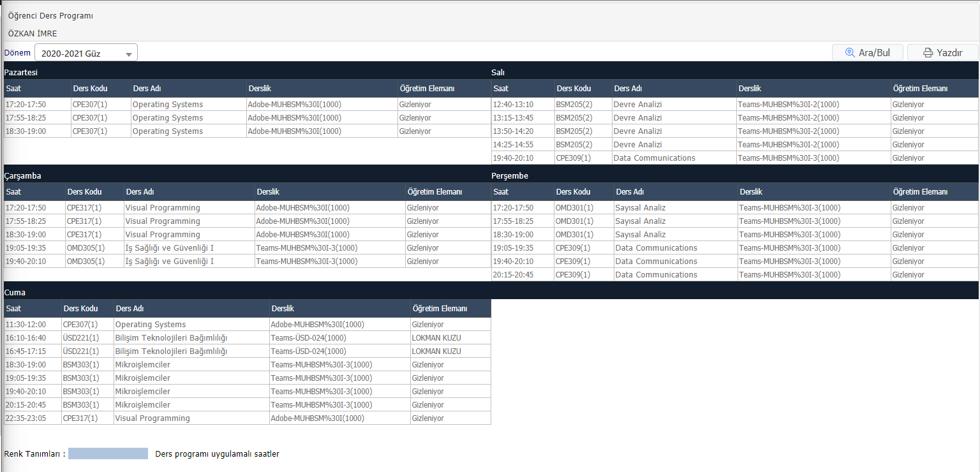Click OMD305(1) code in Çarşamba 19:05-19:35 row
Screen dimensions: 980x472
point(85,248)
